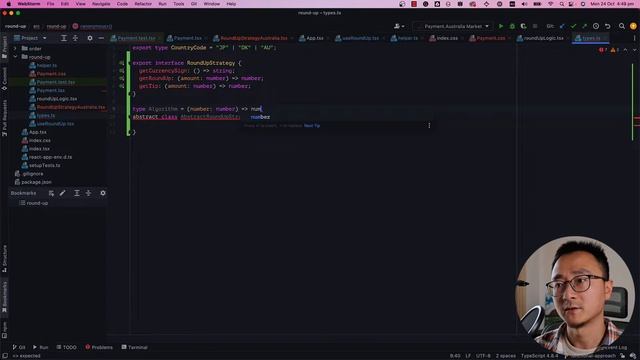Viewport: 640px width, 360px height.
Task: Commit changes with green checkmark icon
Action: pos(573,26)
